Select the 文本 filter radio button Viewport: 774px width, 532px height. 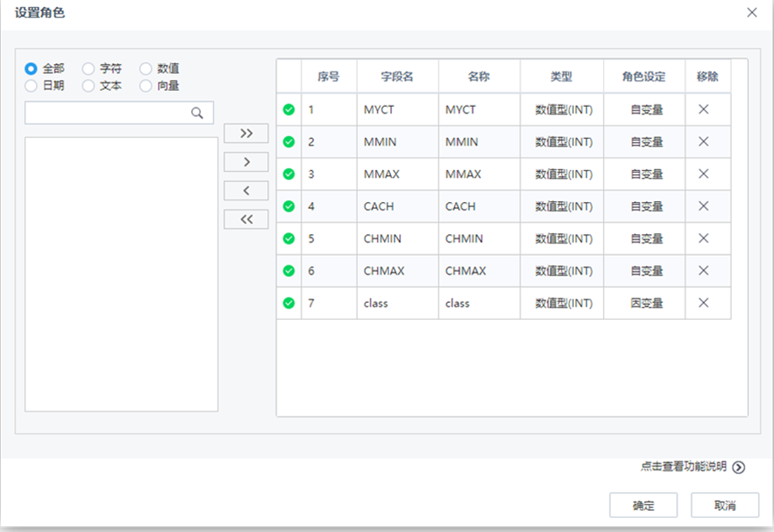point(88,85)
